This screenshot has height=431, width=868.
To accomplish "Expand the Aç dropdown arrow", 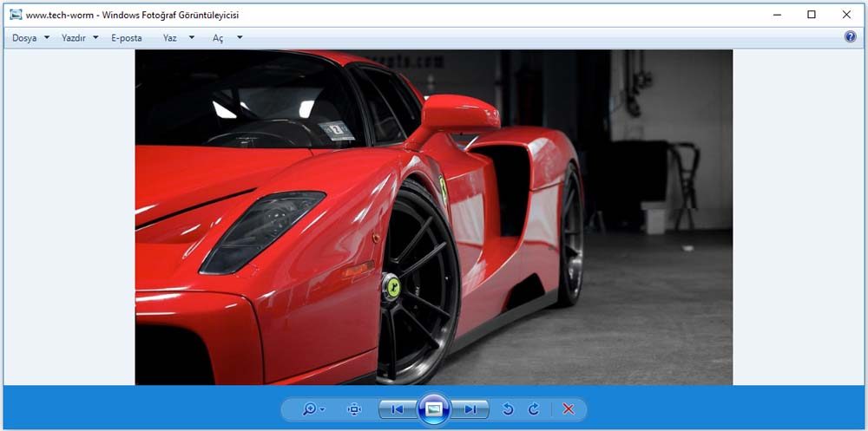I will 240,38.
